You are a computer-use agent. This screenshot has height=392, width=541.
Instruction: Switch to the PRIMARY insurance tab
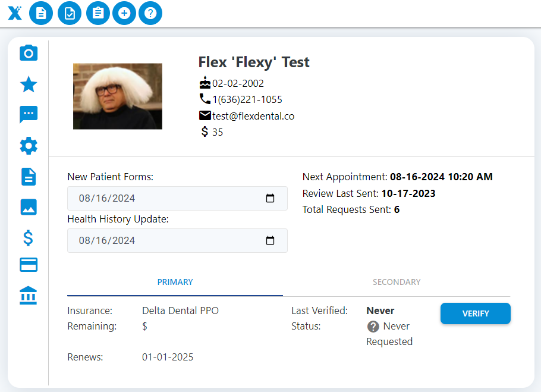175,283
